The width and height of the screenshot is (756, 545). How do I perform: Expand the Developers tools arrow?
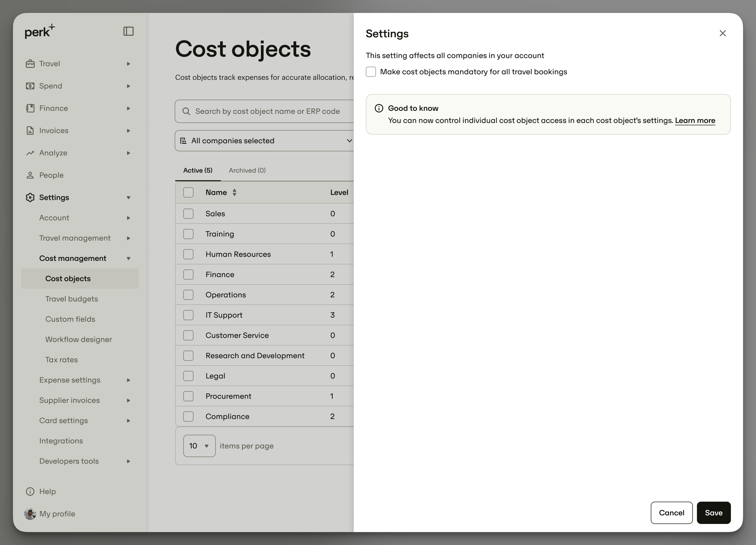(x=128, y=461)
